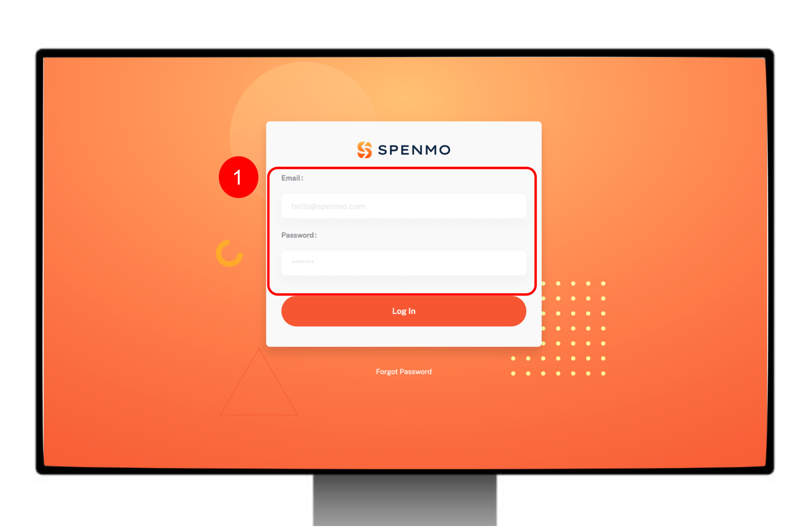Select email label text above input
Viewport: 787px width, 532px height.
(x=293, y=178)
